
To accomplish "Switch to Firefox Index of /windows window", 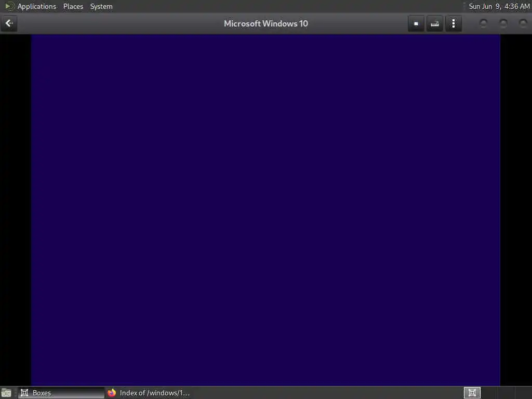I will 149,393.
